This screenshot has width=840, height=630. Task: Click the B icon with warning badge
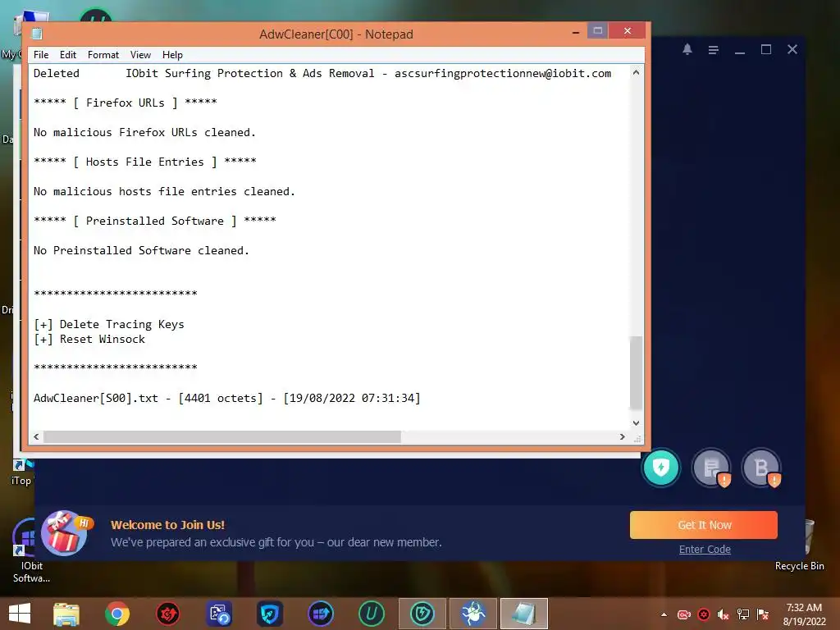(761, 468)
